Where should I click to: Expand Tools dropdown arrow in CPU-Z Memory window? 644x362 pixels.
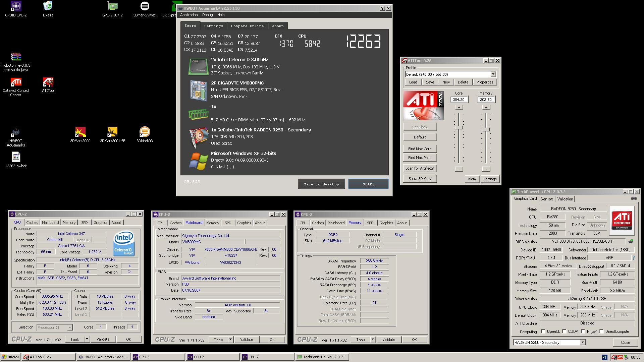(373, 340)
